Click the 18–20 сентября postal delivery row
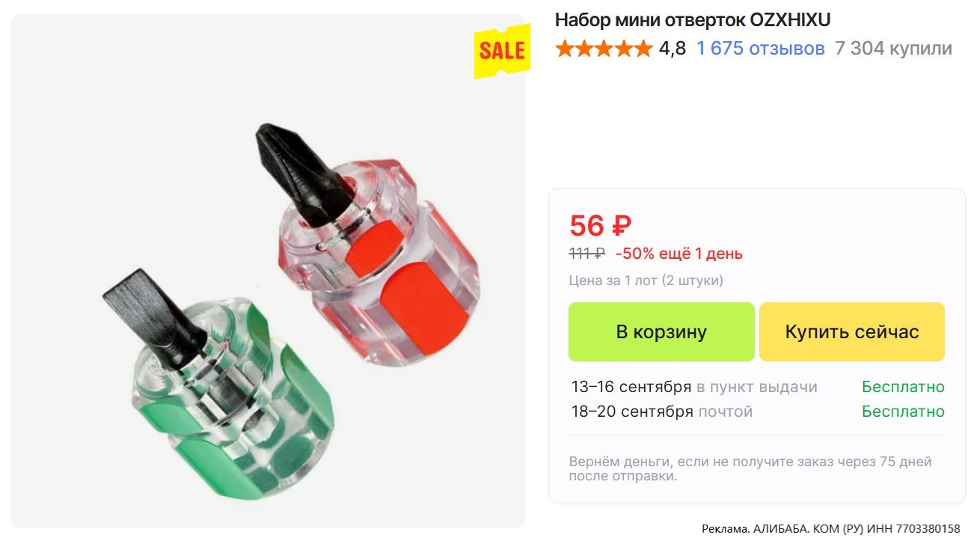The width and height of the screenshot is (980, 541). pyautogui.click(x=757, y=412)
